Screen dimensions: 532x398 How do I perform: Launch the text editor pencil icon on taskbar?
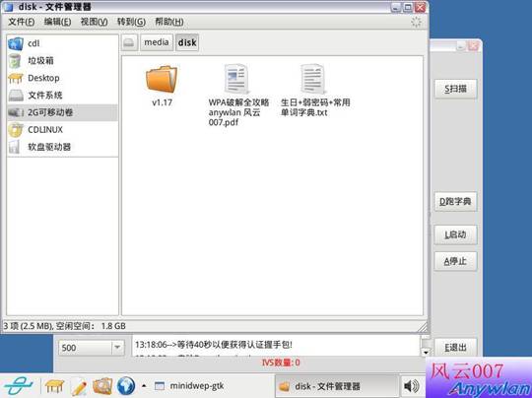click(79, 386)
